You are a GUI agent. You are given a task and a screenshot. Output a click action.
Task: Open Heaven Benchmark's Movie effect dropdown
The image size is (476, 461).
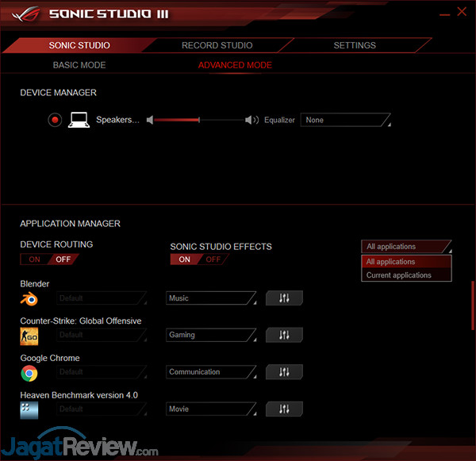pos(211,409)
